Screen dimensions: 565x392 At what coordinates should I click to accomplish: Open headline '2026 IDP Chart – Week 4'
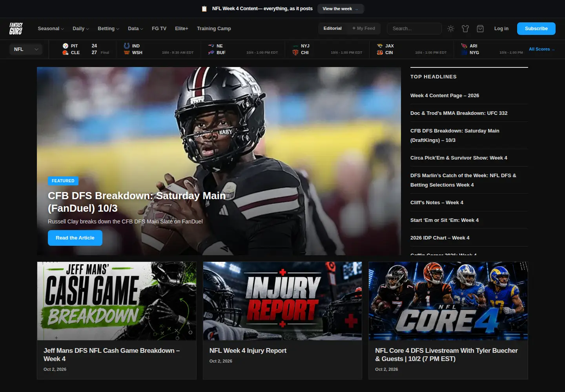440,238
